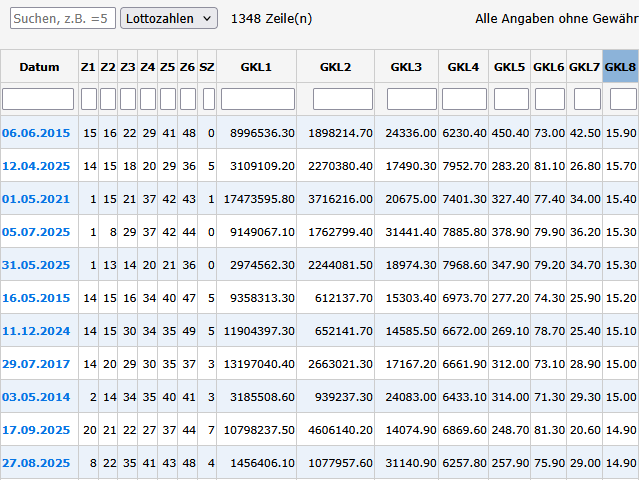
Task: Focus the Z2 filter field
Action: tap(108, 99)
